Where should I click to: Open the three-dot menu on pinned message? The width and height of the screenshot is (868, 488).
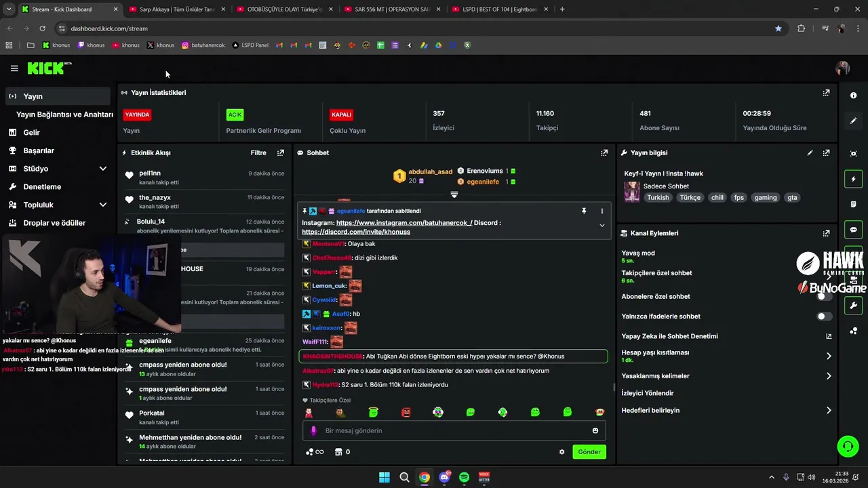click(601, 211)
